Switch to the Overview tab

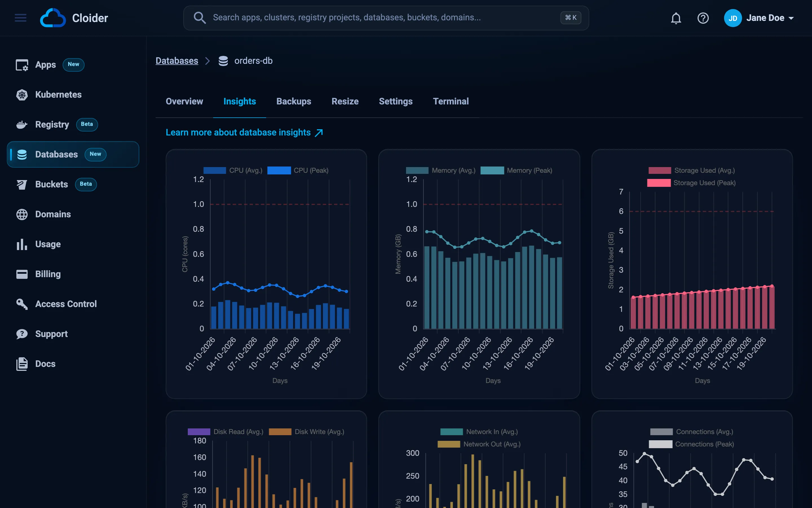(x=184, y=102)
